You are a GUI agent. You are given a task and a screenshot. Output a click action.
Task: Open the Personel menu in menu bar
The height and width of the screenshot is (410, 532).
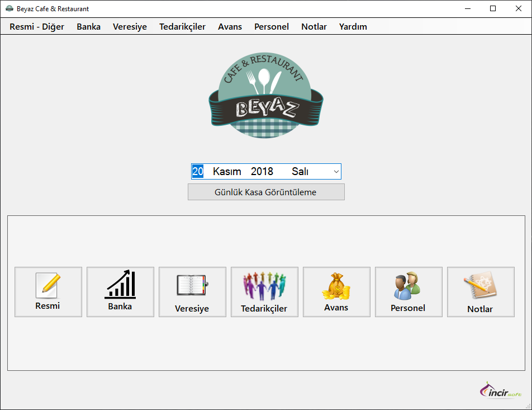(272, 26)
